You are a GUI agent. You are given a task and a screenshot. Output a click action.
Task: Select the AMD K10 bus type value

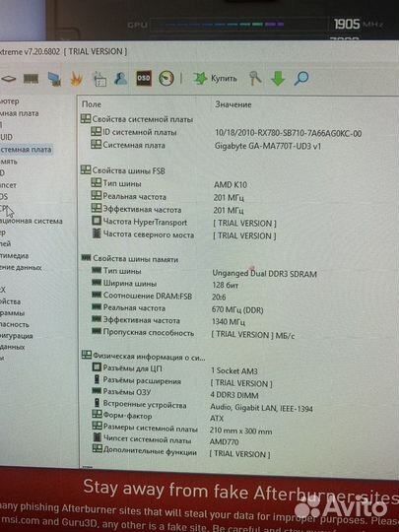coord(231,185)
